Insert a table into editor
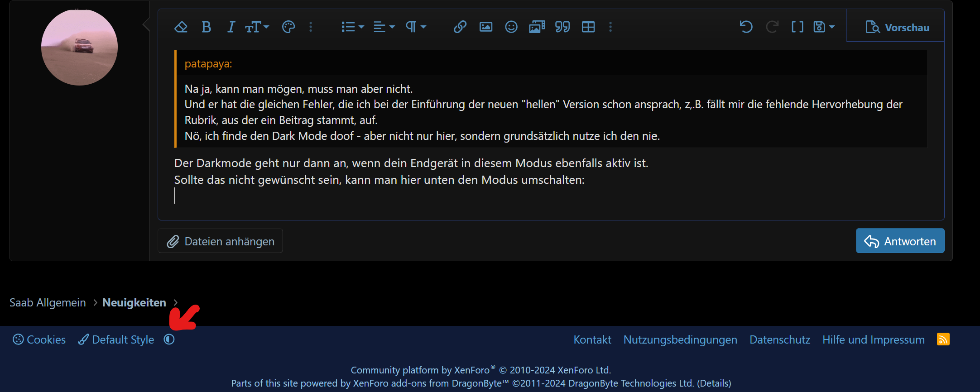This screenshot has width=980, height=392. click(588, 27)
